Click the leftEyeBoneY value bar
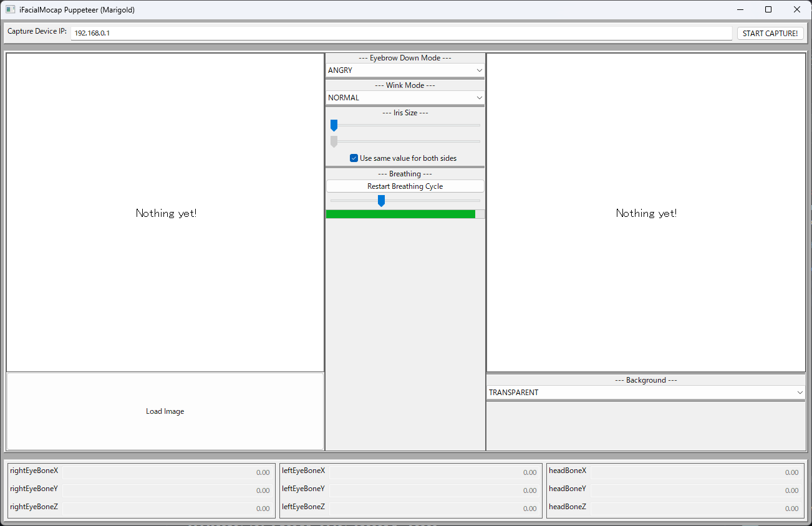This screenshot has height=526, width=812. (x=434, y=490)
